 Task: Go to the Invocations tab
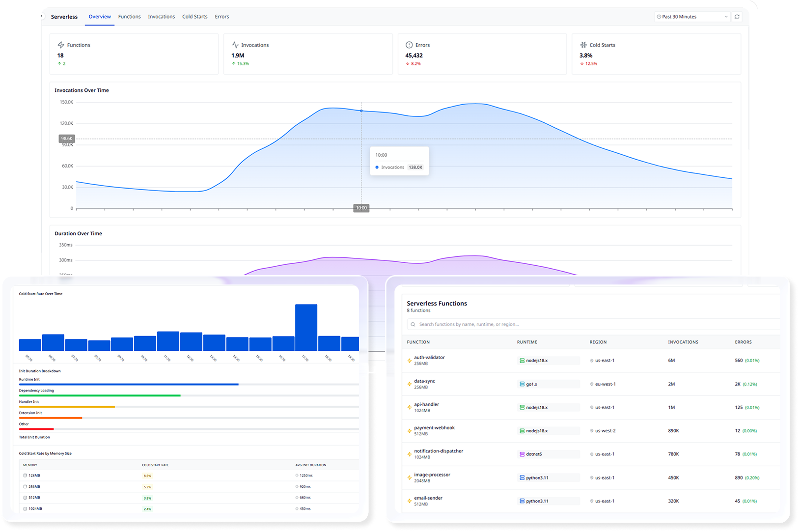click(161, 17)
